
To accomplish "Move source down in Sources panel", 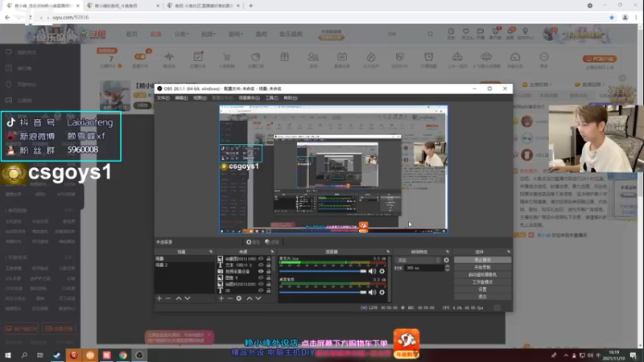I will pos(258,298).
